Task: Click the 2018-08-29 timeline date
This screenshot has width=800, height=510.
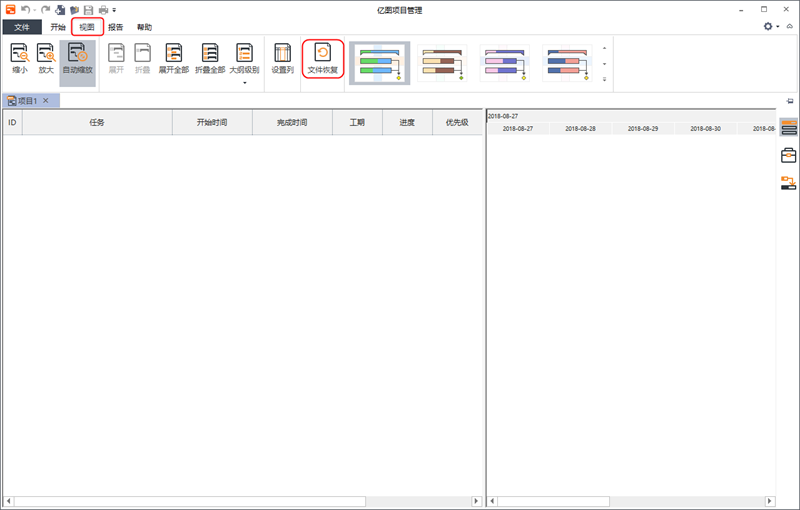Action: (643, 129)
